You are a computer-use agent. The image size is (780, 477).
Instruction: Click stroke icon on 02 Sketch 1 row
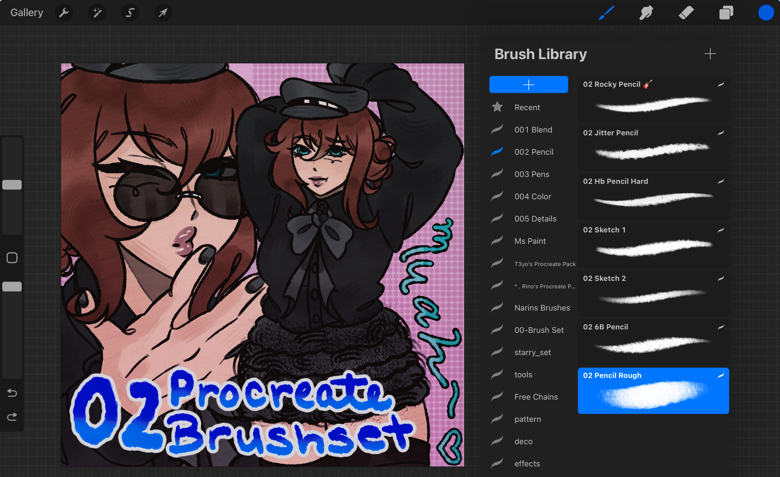[721, 230]
